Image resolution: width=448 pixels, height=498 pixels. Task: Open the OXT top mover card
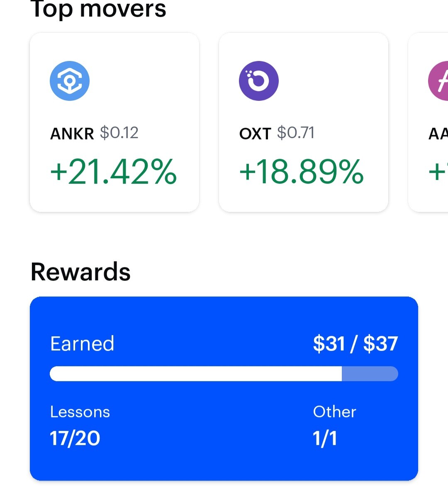[304, 122]
